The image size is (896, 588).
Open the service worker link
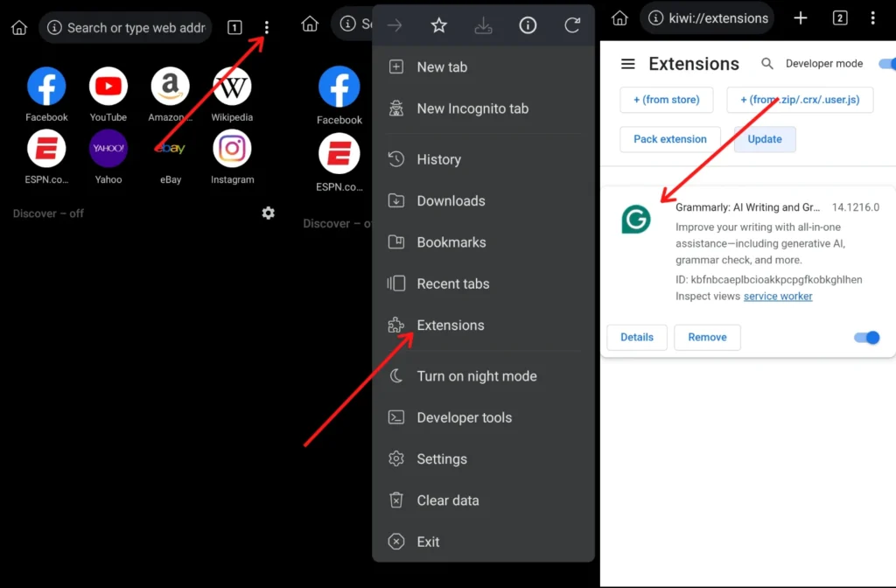[x=778, y=297]
